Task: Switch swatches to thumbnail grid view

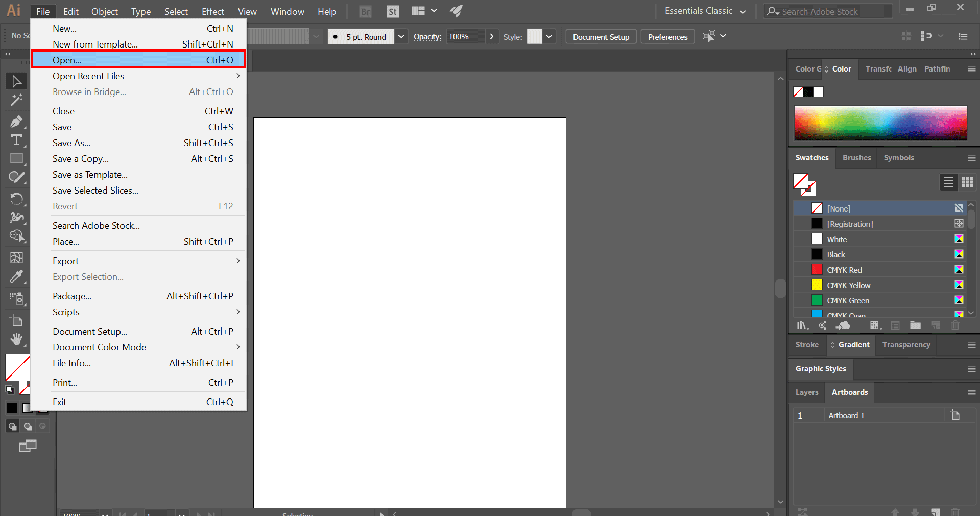Action: (967, 182)
